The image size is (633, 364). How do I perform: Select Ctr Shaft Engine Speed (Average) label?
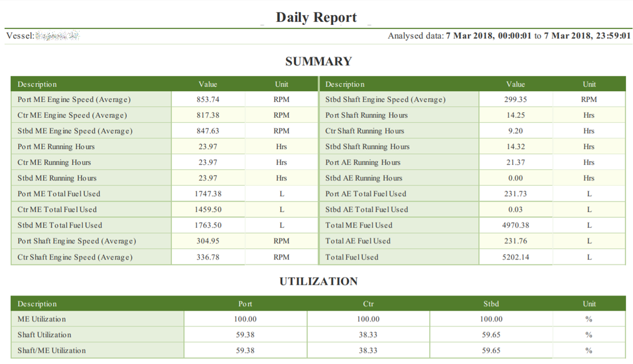point(75,257)
